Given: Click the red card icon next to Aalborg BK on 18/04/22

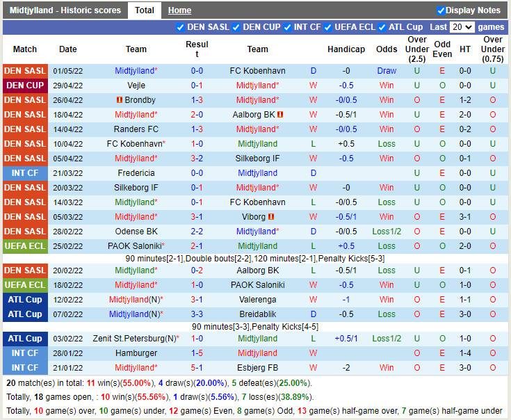Looking at the screenshot, I should 280,115.
